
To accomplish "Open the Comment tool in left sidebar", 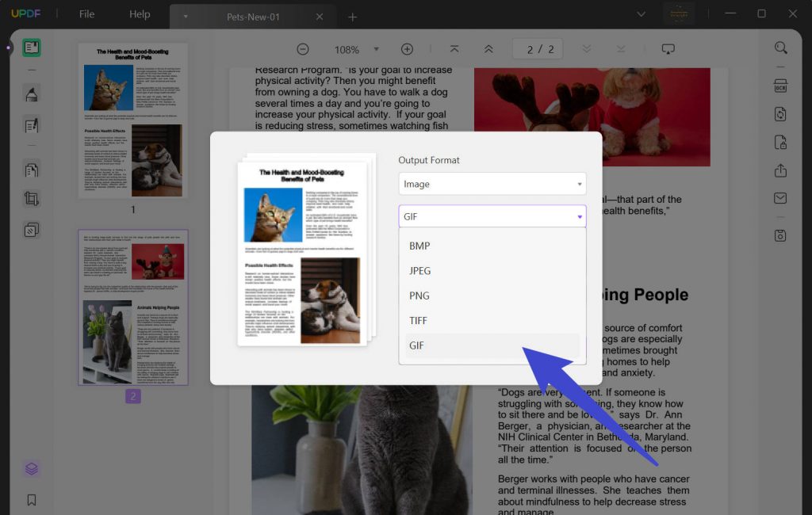I will point(31,93).
